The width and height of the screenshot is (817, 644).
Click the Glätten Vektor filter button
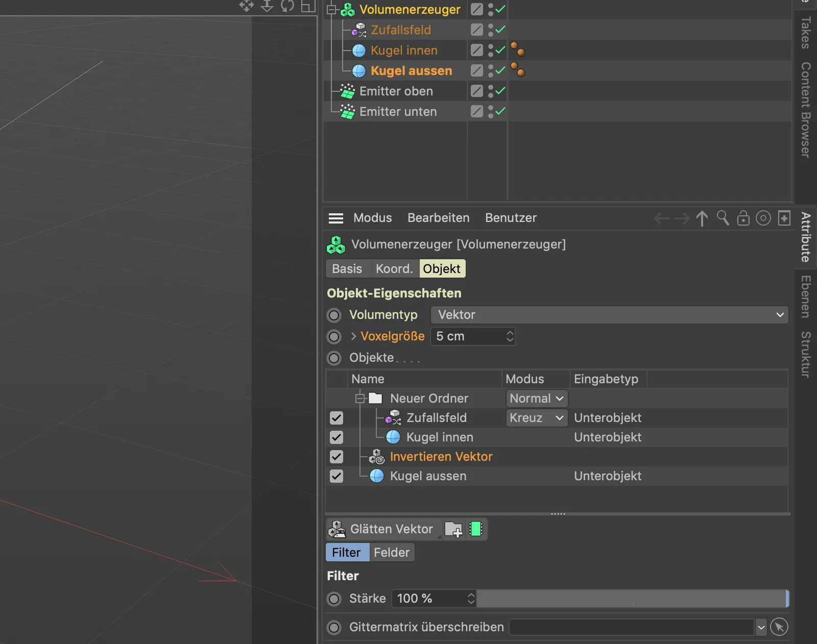point(383,529)
